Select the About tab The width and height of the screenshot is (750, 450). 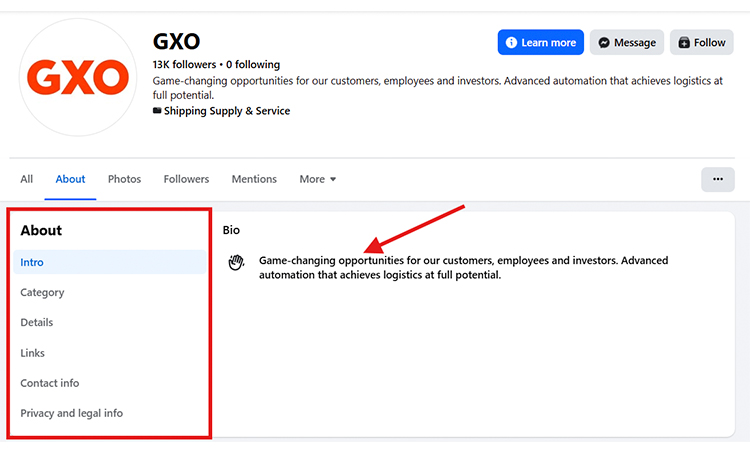[x=70, y=179]
